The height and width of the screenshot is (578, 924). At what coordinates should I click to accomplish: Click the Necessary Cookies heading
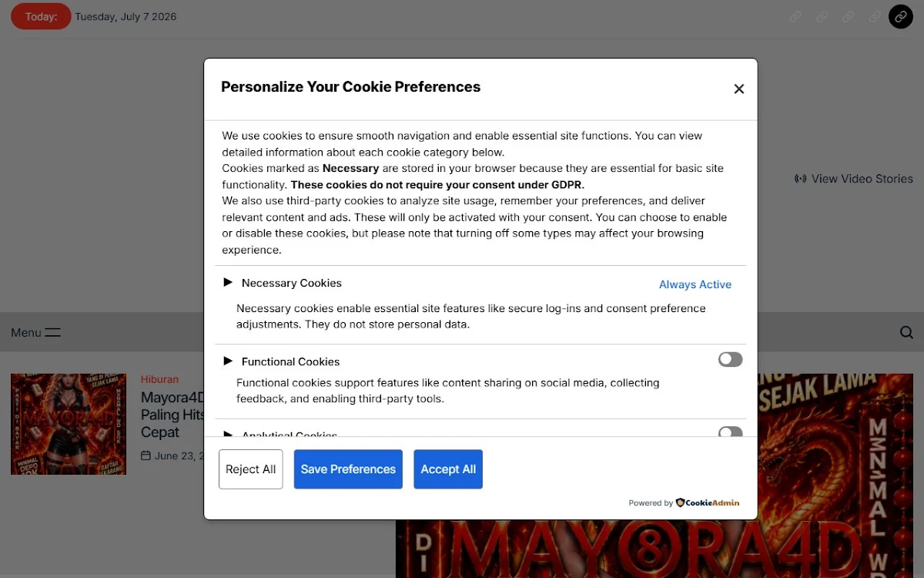coord(292,283)
